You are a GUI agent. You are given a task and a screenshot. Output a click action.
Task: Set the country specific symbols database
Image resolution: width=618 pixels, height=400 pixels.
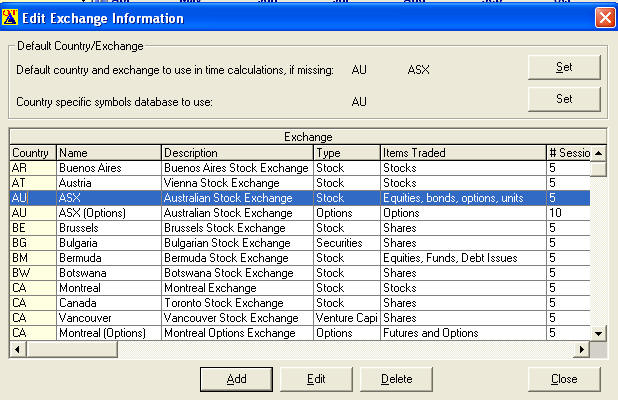[x=564, y=99]
